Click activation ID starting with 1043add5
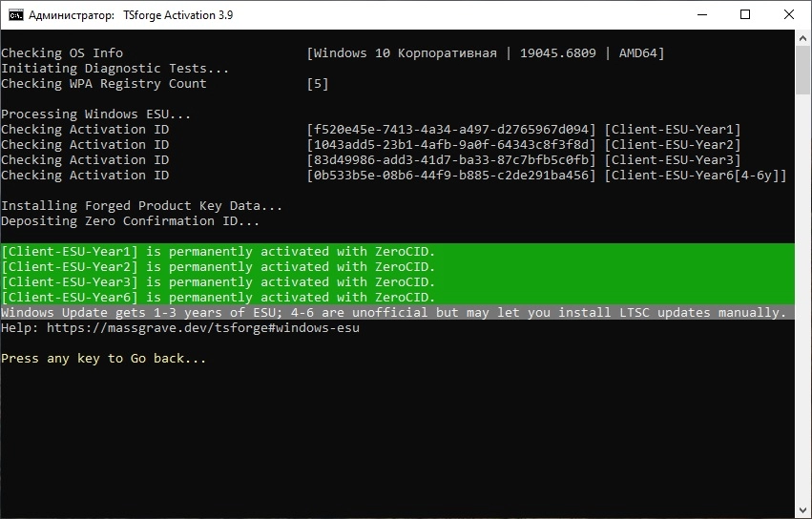Screen dimensions: 812x519 (x=451, y=144)
